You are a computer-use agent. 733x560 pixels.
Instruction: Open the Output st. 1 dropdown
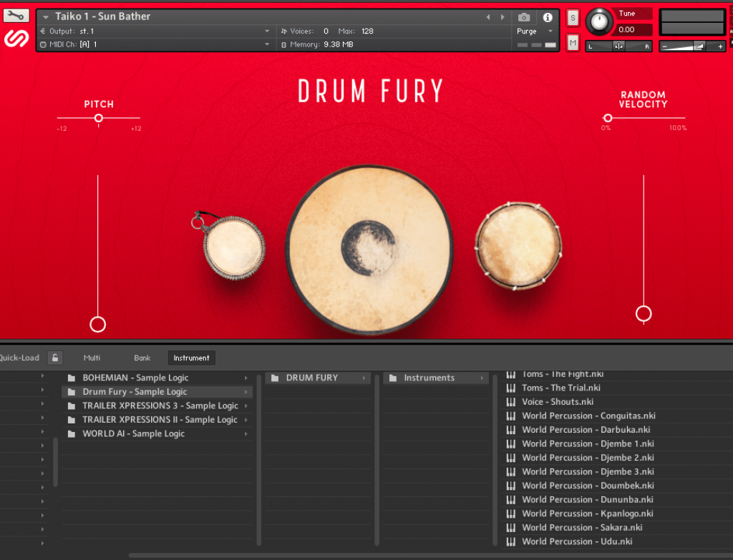tap(267, 31)
